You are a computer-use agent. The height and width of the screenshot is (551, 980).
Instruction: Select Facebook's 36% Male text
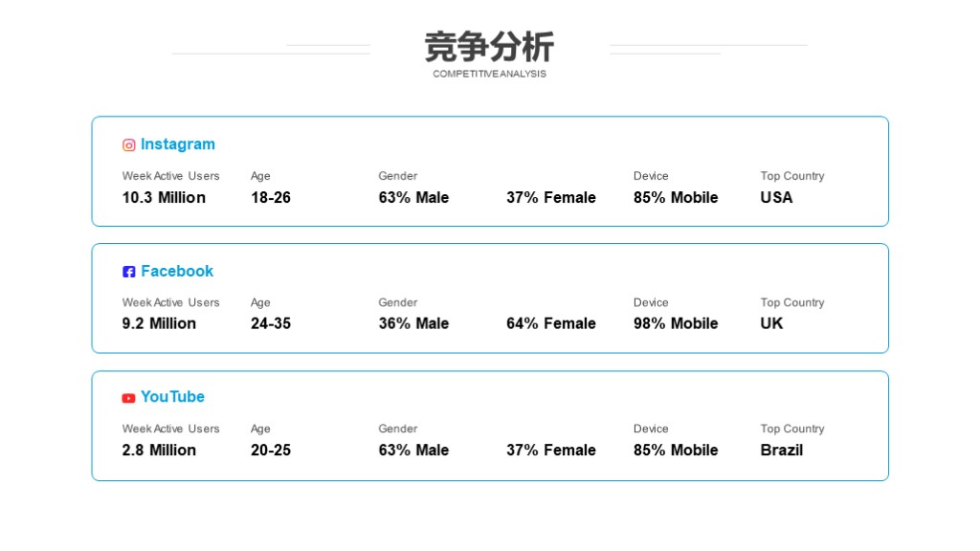(413, 323)
